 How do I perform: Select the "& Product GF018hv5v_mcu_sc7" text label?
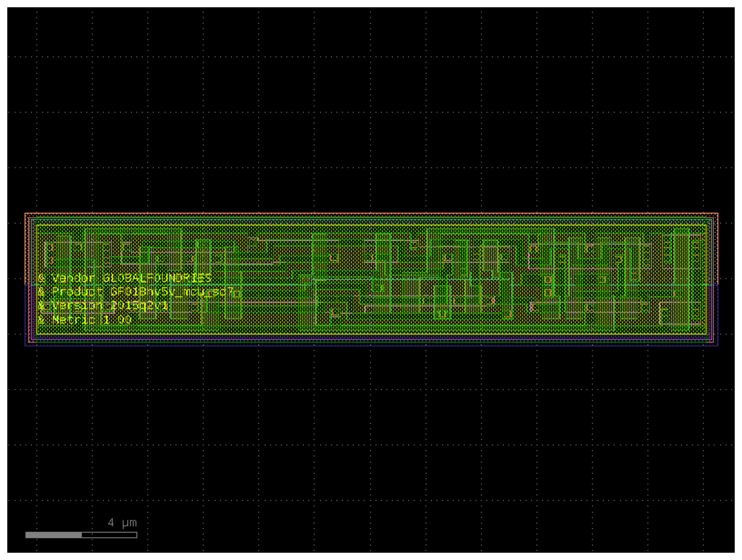tap(136, 292)
